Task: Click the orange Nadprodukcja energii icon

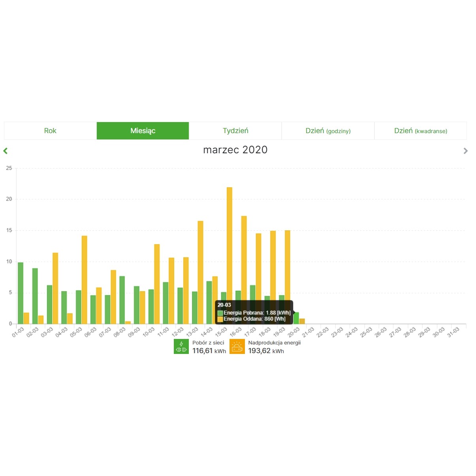Action: 237,346
